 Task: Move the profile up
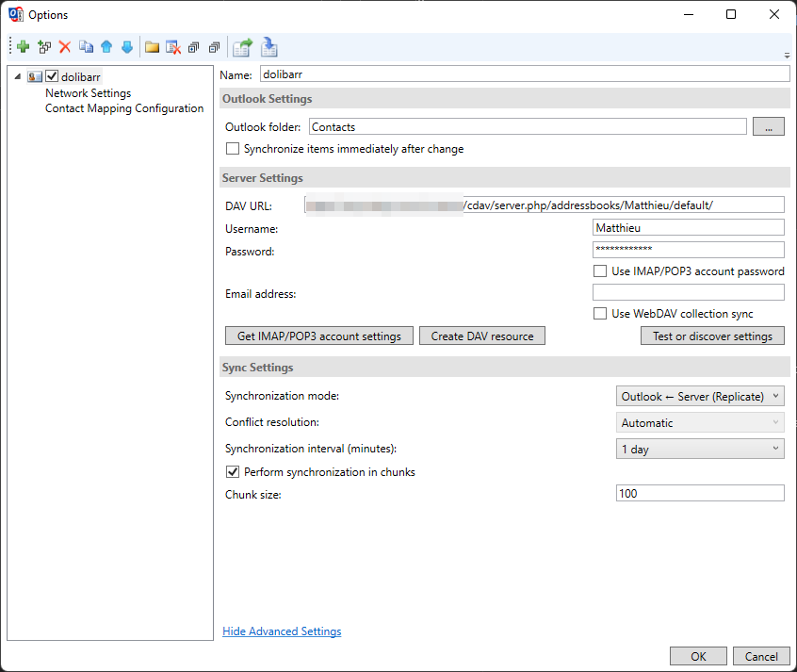coord(106,46)
